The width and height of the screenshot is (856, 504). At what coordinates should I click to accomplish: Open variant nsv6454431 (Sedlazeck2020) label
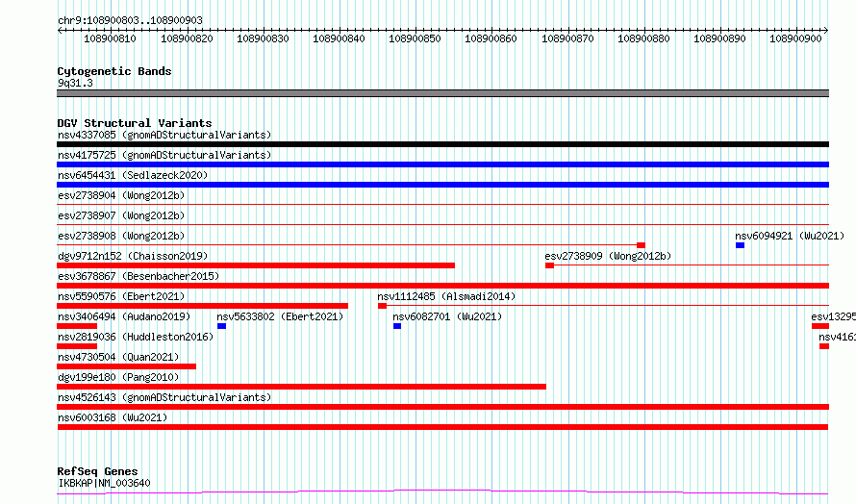[133, 175]
